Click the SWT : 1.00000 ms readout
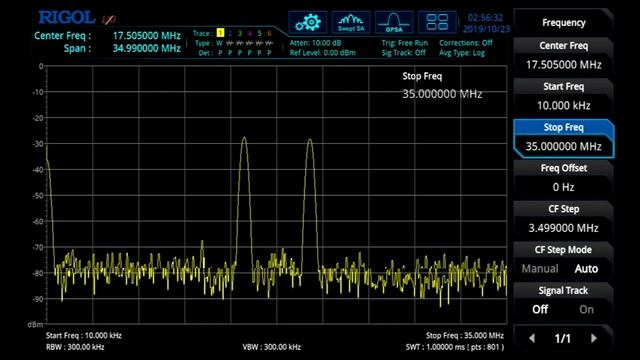The image size is (640, 360). pos(455,347)
